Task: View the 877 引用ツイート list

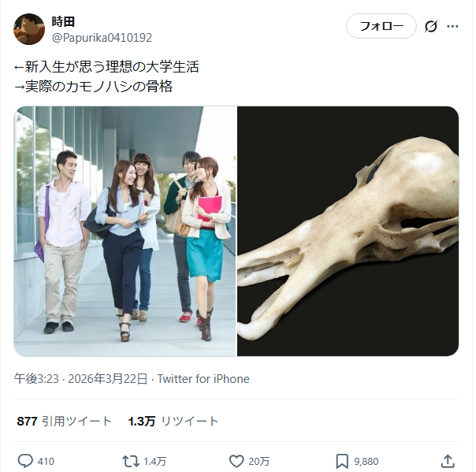Action: 65,421
